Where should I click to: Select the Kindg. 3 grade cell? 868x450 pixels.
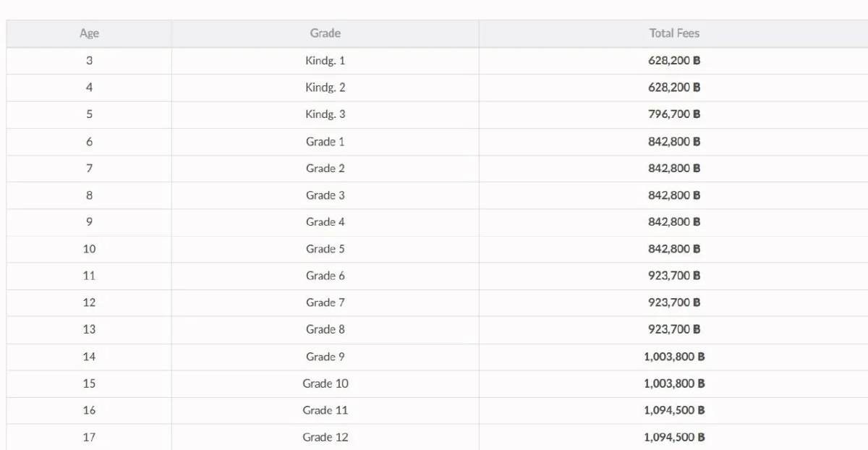tap(325, 114)
